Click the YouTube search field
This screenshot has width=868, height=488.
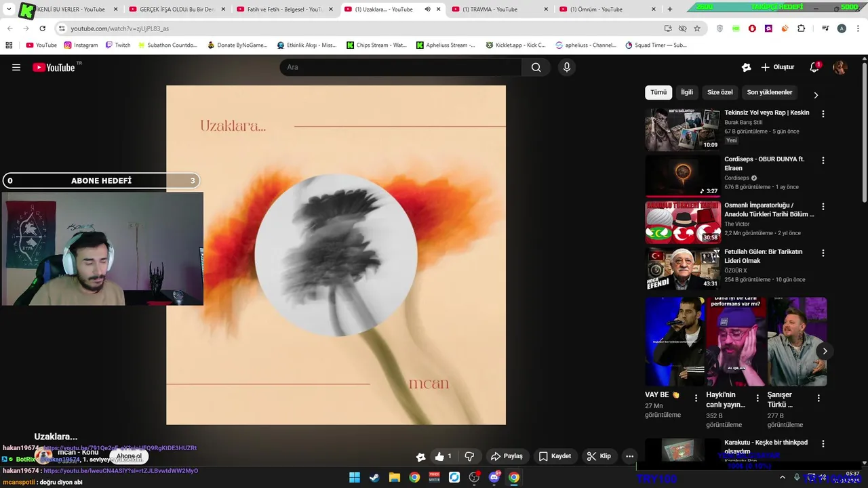point(401,67)
